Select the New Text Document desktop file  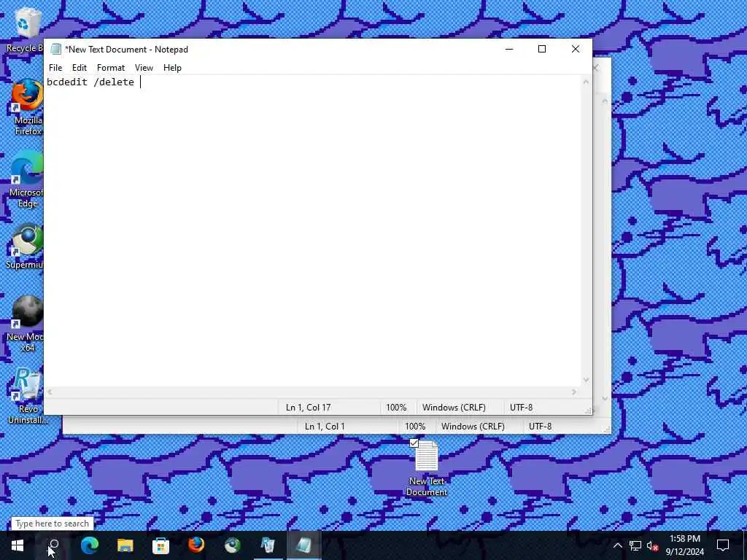pos(426,468)
